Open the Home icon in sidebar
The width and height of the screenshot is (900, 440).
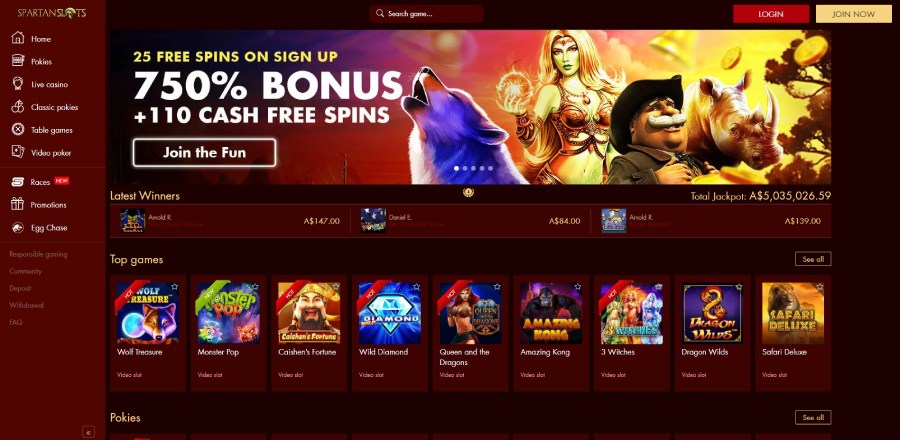[x=18, y=38]
